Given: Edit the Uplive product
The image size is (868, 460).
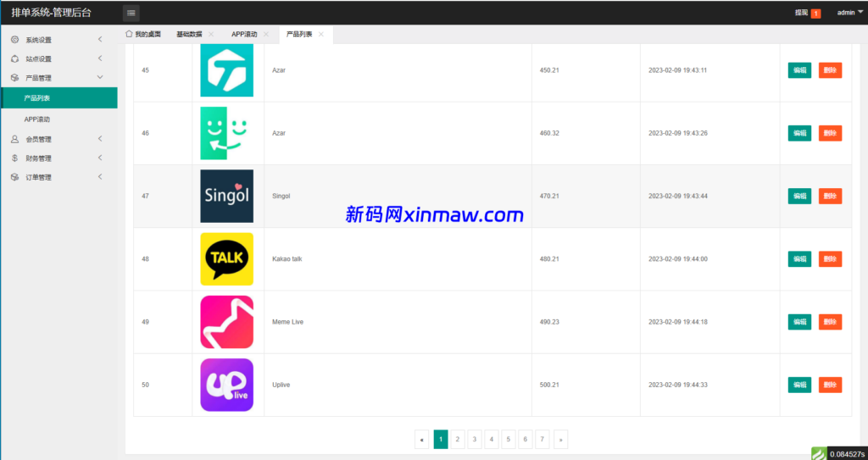Looking at the screenshot, I should pos(799,385).
